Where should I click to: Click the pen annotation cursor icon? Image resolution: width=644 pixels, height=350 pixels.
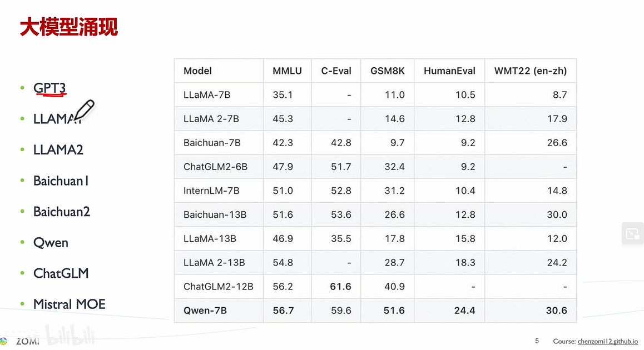point(83,110)
